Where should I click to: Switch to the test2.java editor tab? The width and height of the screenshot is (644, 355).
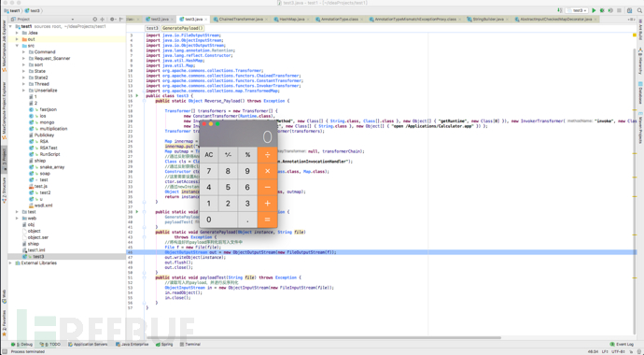coord(160,20)
